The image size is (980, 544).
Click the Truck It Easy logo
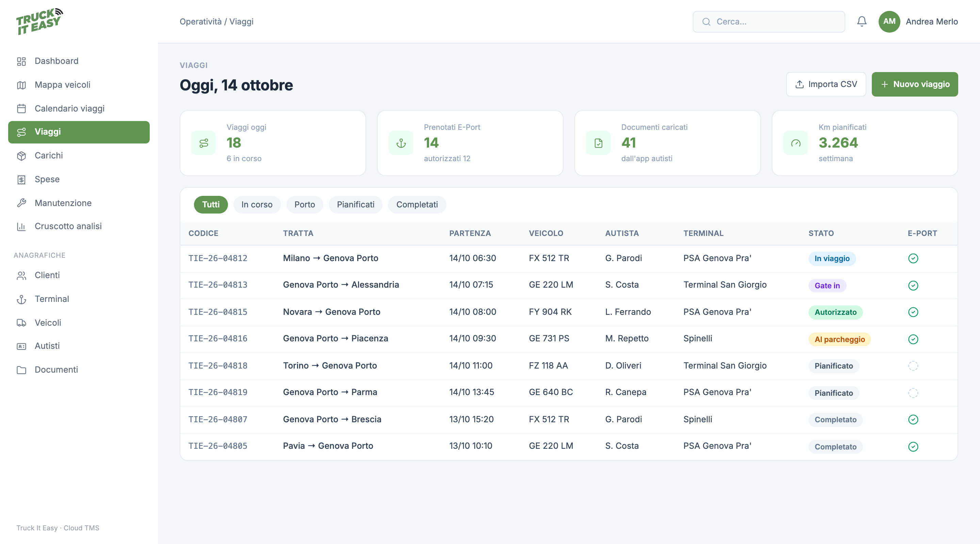pyautogui.click(x=39, y=21)
